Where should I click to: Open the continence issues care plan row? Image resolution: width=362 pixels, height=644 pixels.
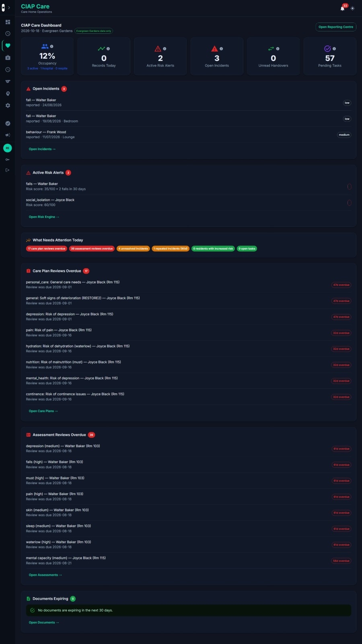[189, 396]
